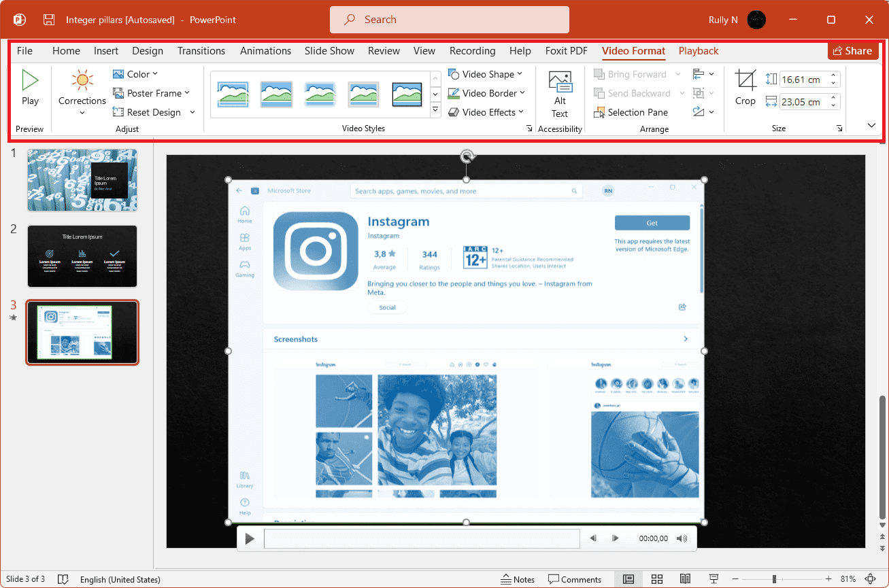The width and height of the screenshot is (889, 588).
Task: Open Video Shape dropdown
Action: [486, 74]
